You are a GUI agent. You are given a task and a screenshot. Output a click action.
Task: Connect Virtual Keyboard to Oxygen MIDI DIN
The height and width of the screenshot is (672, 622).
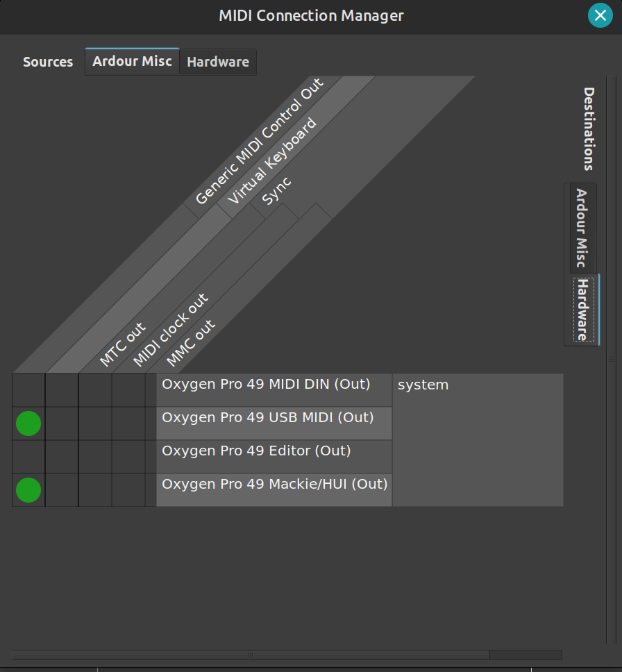(62, 390)
